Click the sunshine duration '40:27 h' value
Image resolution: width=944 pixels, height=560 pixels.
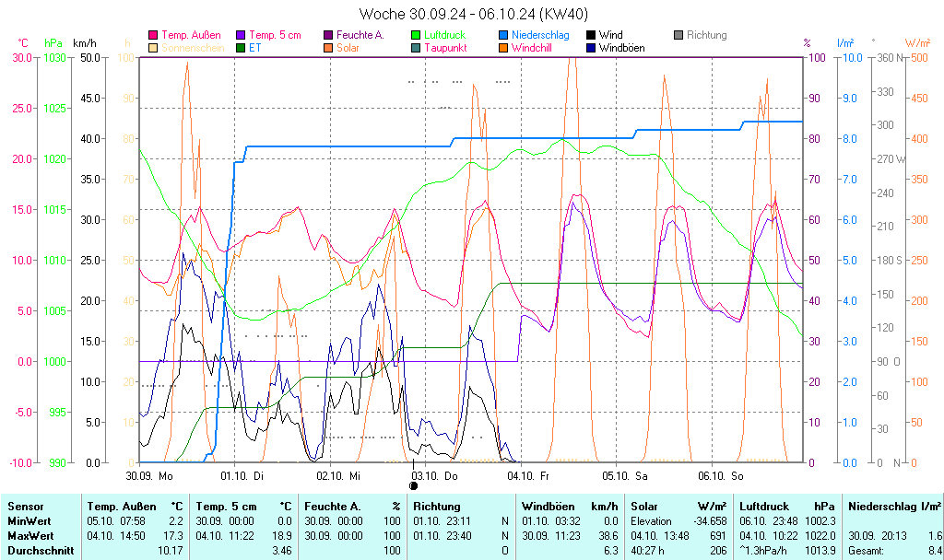[648, 550]
